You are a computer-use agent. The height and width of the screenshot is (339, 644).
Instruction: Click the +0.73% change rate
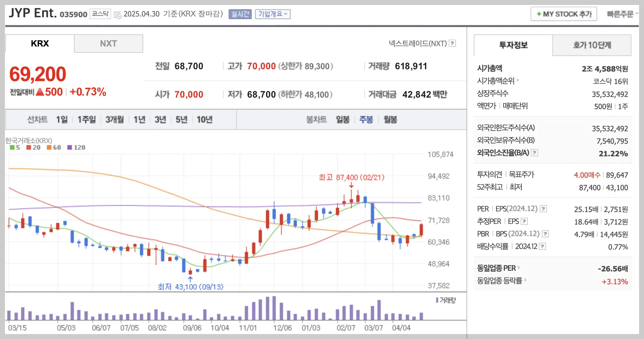click(88, 92)
